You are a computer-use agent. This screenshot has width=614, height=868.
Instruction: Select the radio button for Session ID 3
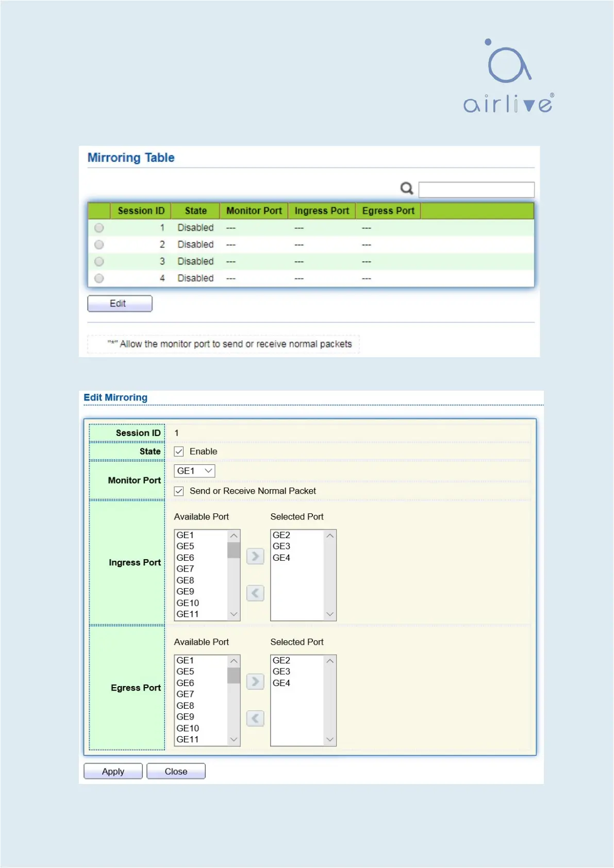click(x=99, y=261)
